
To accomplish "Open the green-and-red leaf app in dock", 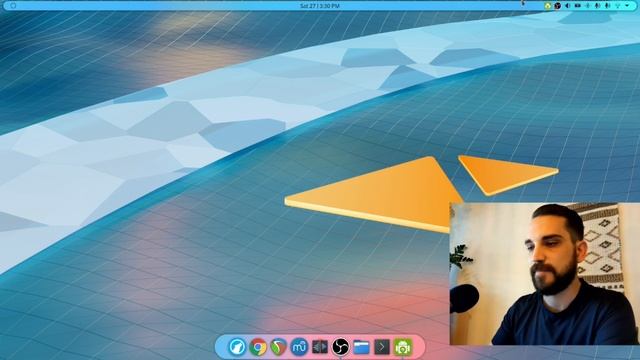I will (278, 347).
